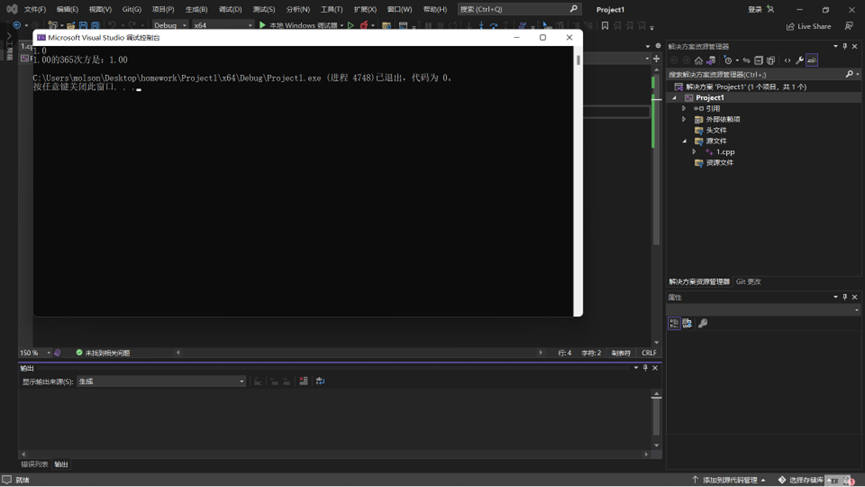Open the 编辑(E) menu

click(x=67, y=9)
